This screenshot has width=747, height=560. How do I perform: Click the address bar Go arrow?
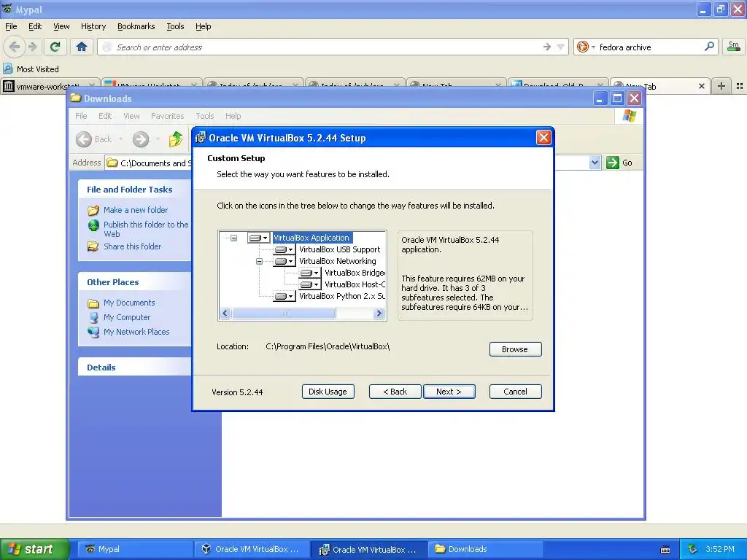point(547,47)
